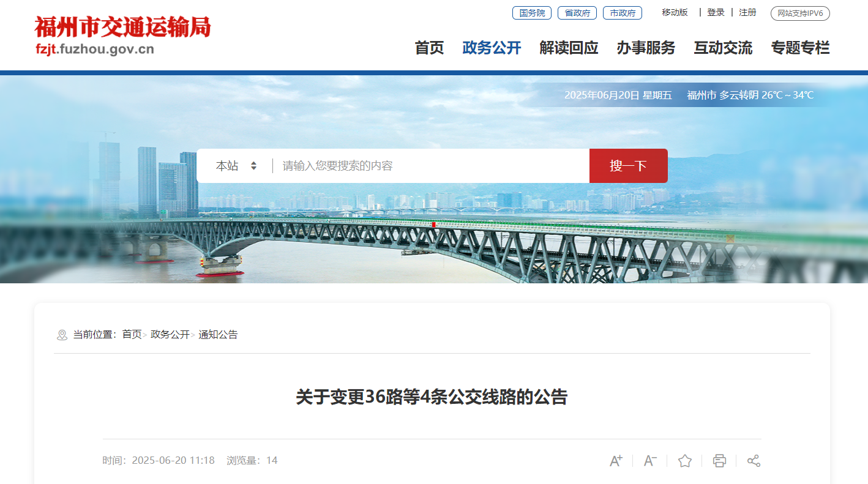
Task: Go to 通知公告 in the breadcrumb
Action: pos(218,335)
